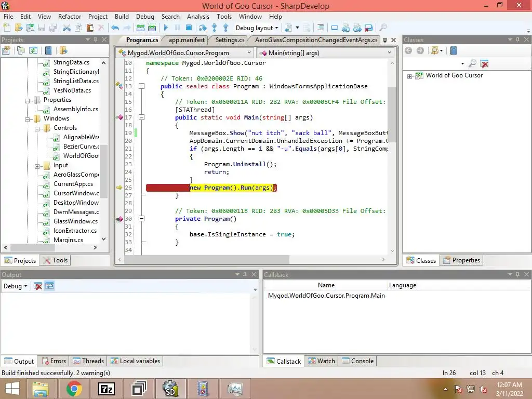The height and width of the screenshot is (399, 532).
Task: Open the Watch tab
Action: point(321,361)
